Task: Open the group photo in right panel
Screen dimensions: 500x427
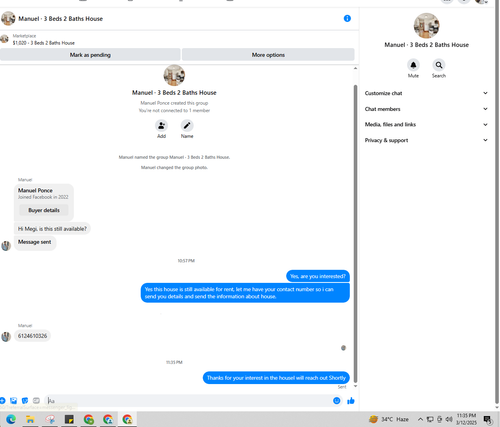Action: [x=426, y=26]
